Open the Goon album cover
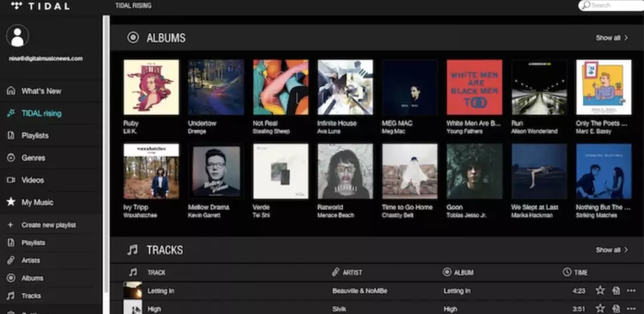Viewport: 644px width, 314px height. 475,171
